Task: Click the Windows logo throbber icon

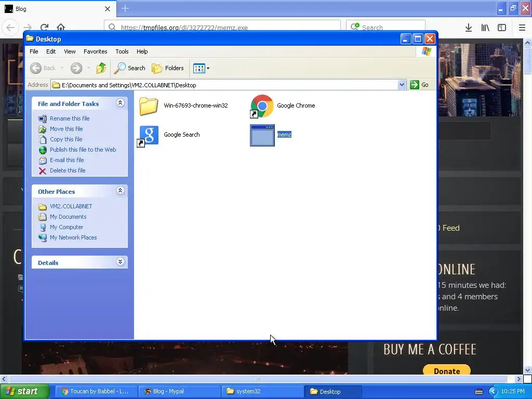Action: tap(426, 51)
